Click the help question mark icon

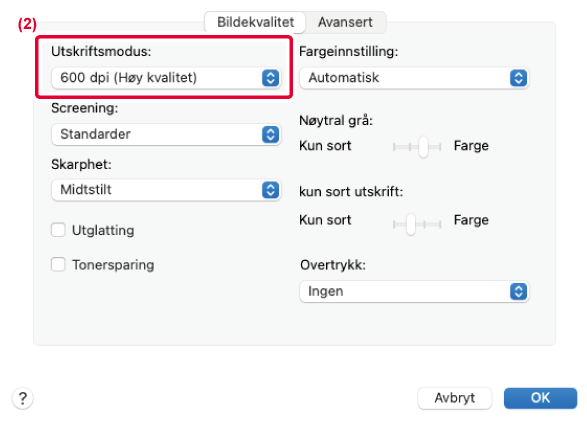click(22, 398)
